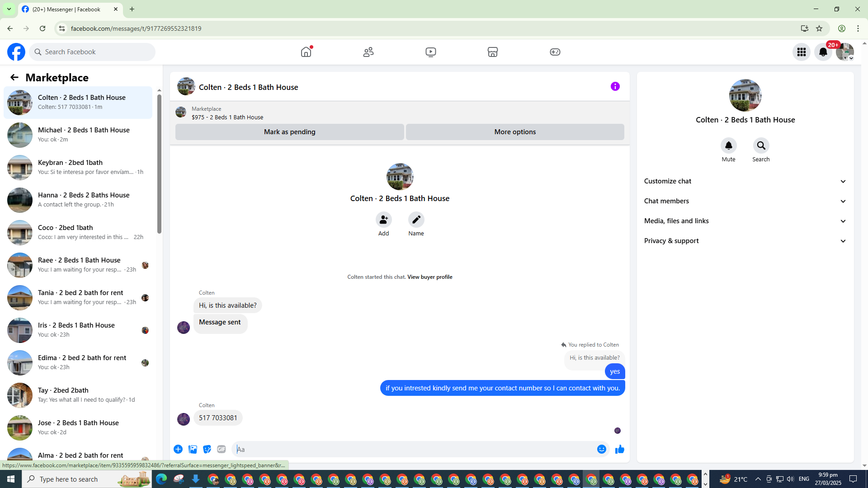
Task: Open the house thumbnail in right panel
Action: [x=745, y=95]
